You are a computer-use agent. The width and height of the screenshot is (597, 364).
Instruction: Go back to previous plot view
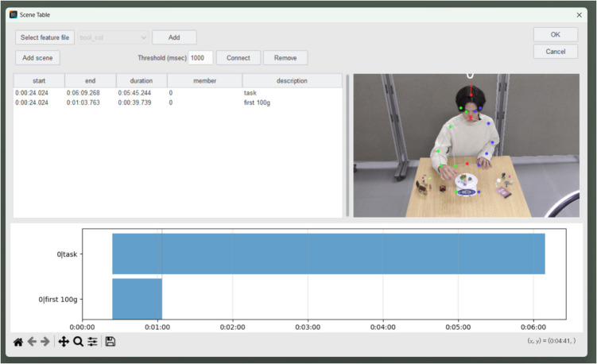[32, 342]
